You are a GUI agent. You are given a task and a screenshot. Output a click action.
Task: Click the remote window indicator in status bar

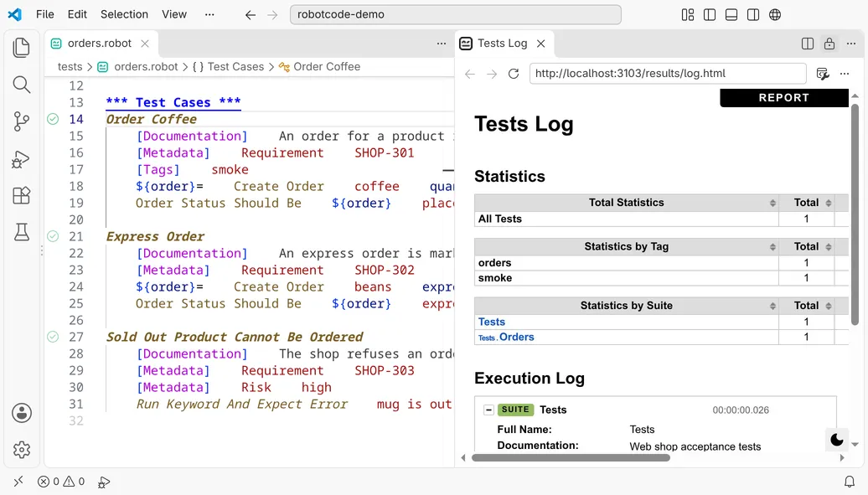[x=18, y=481]
